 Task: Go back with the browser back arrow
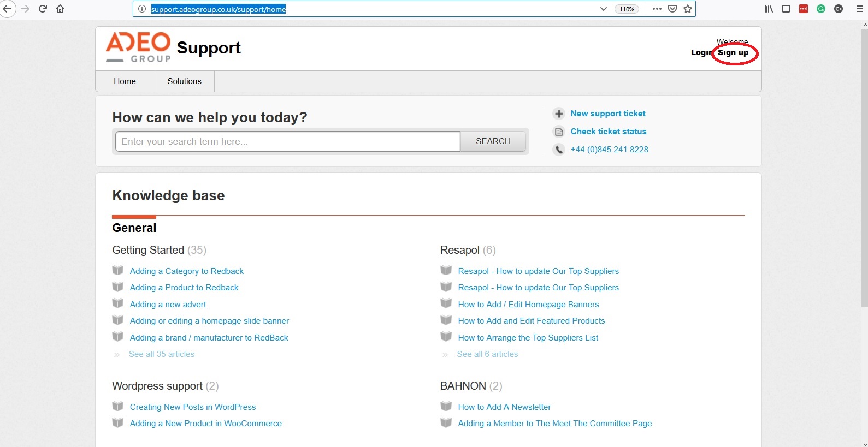[7, 9]
